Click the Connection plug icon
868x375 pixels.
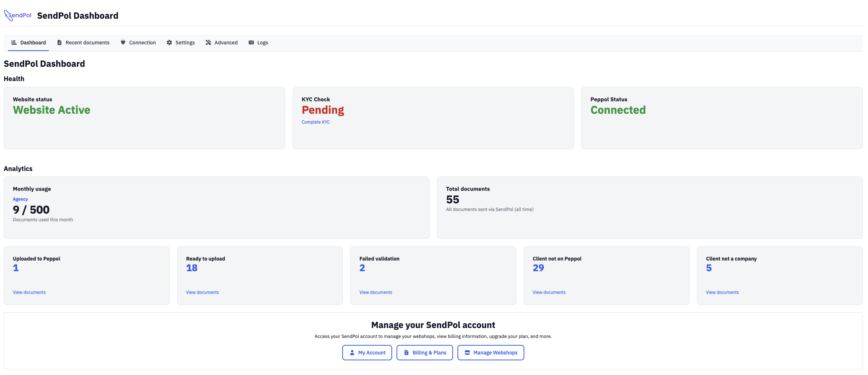click(x=123, y=43)
